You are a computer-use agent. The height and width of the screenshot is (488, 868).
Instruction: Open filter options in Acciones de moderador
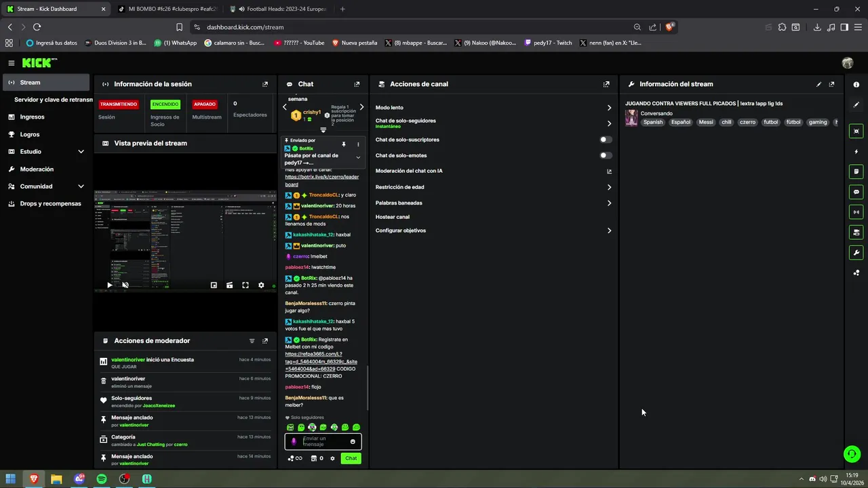coord(252,341)
